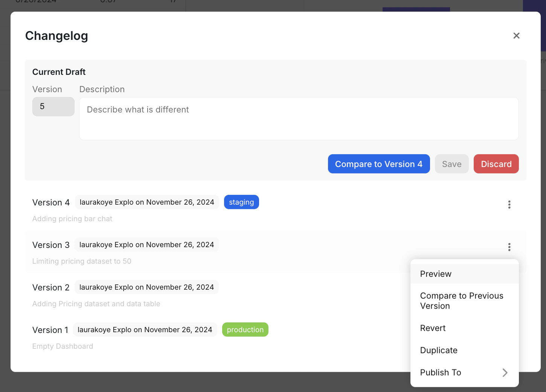The width and height of the screenshot is (546, 392).
Task: Click the Changelog title
Action: point(56,36)
